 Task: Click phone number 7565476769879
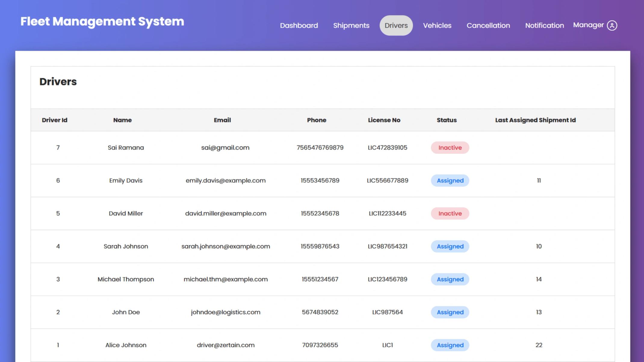click(x=320, y=148)
